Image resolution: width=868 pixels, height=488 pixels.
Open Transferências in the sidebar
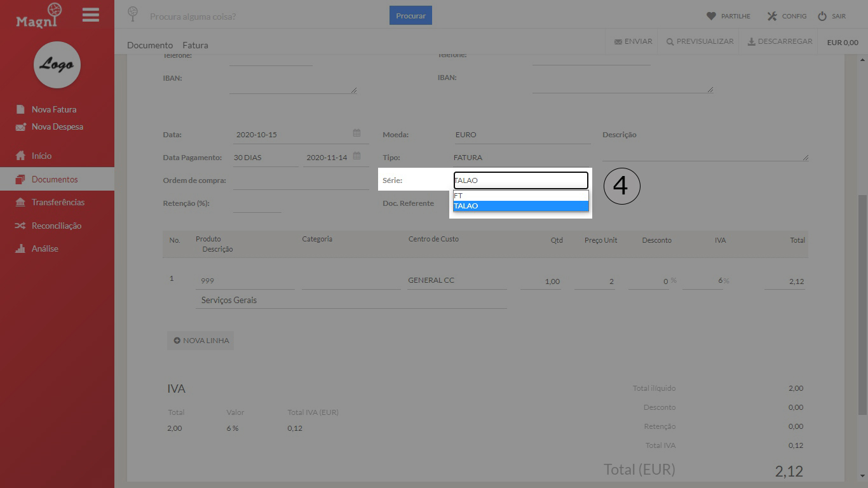[x=58, y=202]
